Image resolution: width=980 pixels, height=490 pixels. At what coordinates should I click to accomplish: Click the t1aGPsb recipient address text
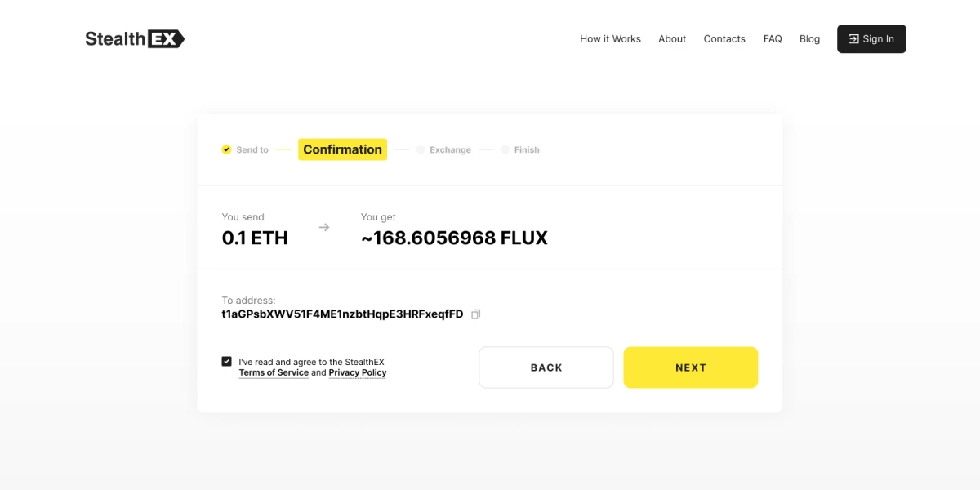342,314
